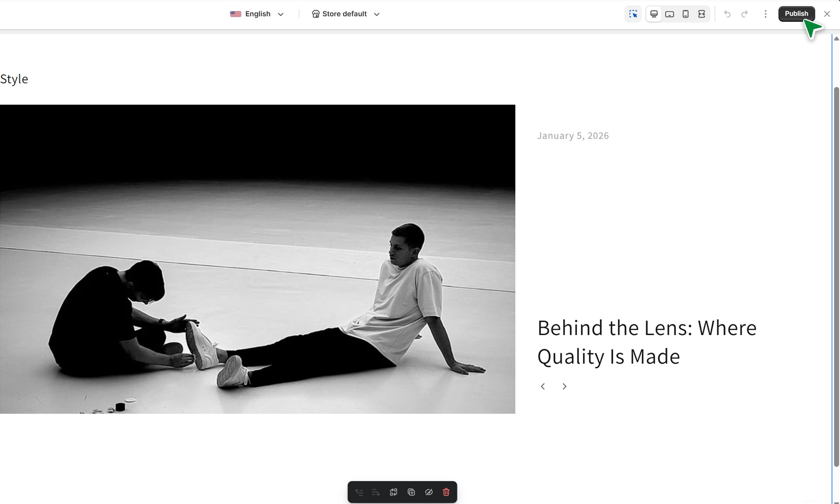The height and width of the screenshot is (504, 840).
Task: Switch to desktop preview
Action: coord(654,14)
